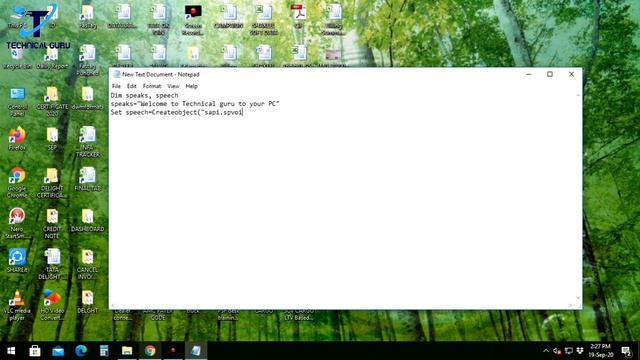Open the Action Center notifications icon
The width and height of the screenshot is (640, 360).
(x=626, y=351)
